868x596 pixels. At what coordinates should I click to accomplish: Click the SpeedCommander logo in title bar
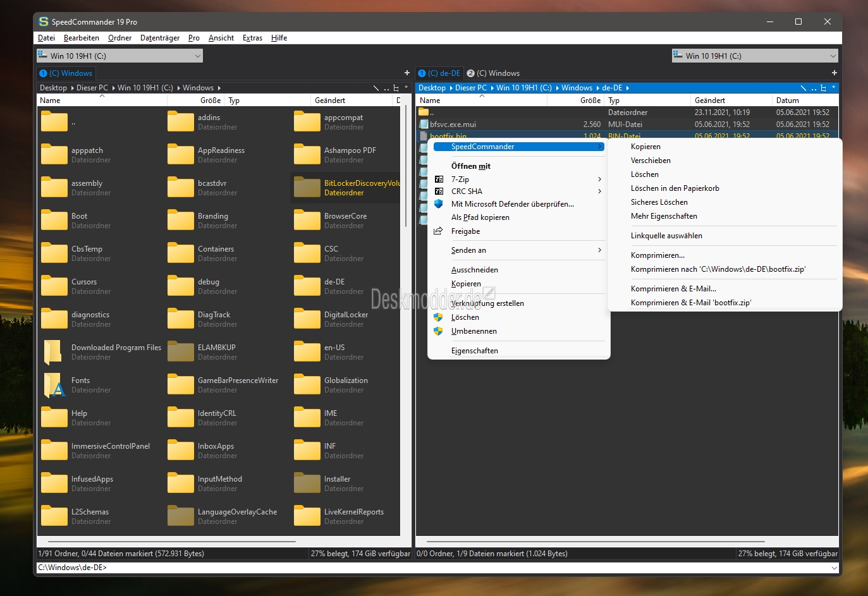click(44, 21)
